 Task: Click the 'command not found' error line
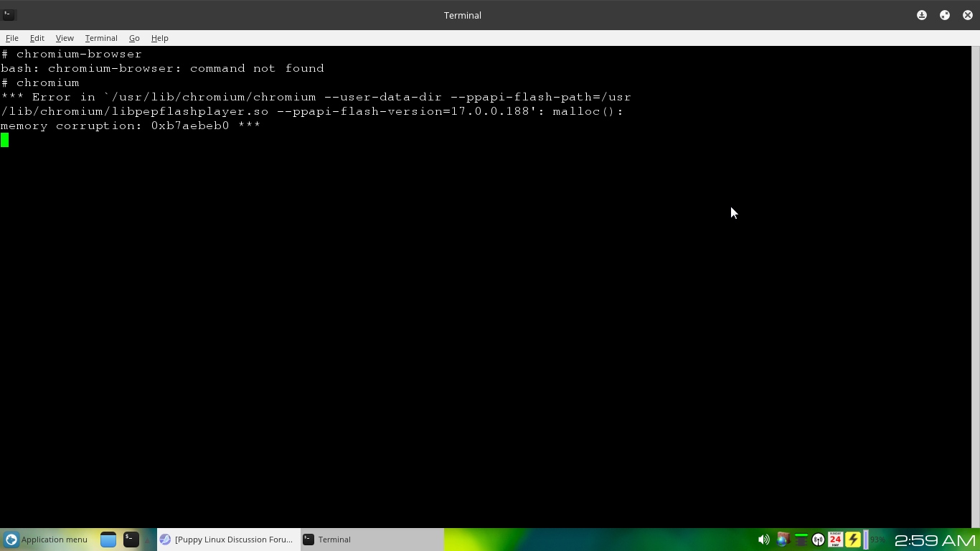[162, 68]
